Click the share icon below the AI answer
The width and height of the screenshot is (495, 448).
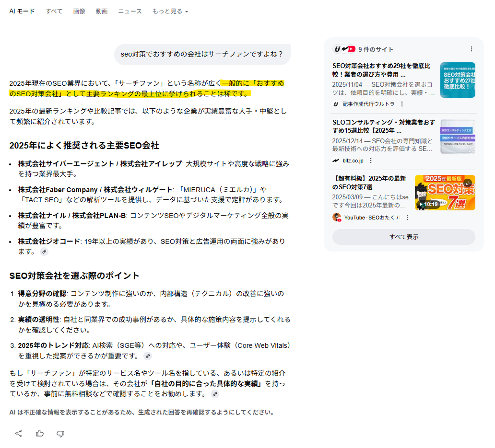[x=19, y=433]
